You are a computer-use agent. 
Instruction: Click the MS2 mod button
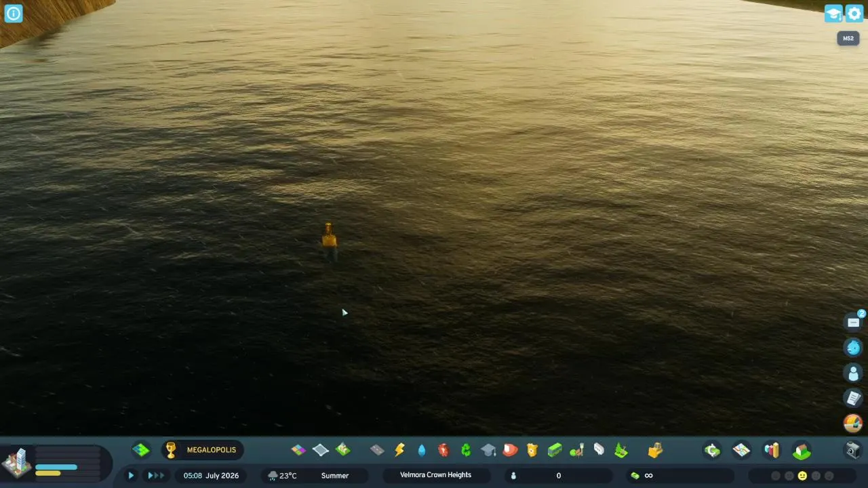click(848, 39)
